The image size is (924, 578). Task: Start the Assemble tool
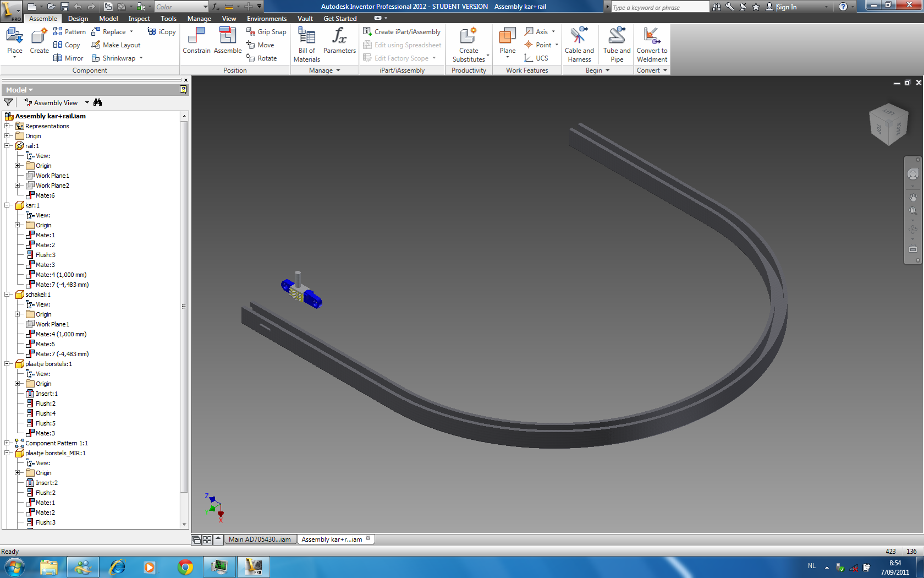(228, 41)
